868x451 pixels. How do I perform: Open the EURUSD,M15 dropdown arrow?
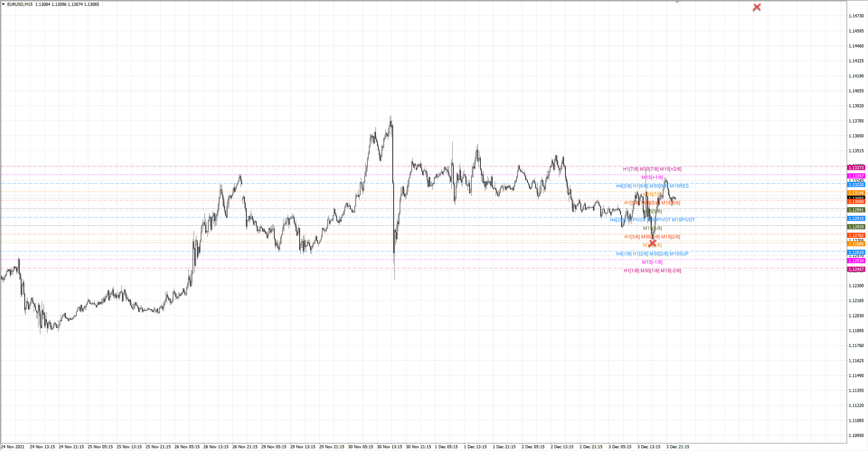3,4
